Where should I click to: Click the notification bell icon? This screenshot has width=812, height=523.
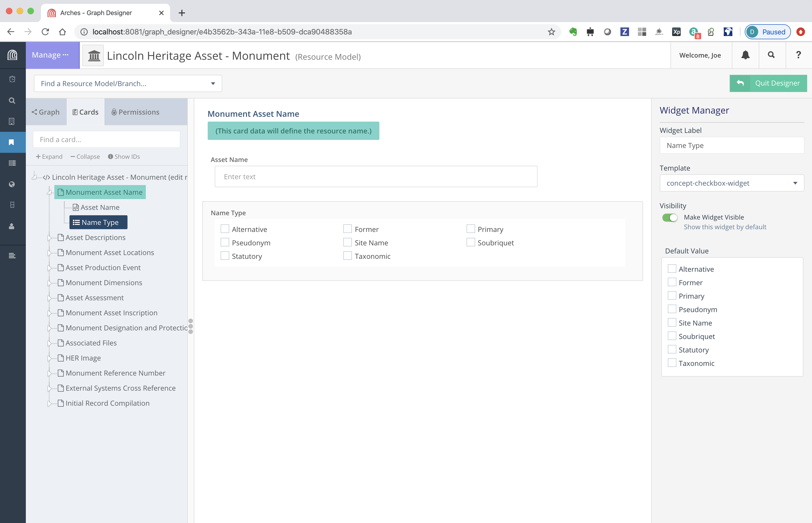coord(745,55)
